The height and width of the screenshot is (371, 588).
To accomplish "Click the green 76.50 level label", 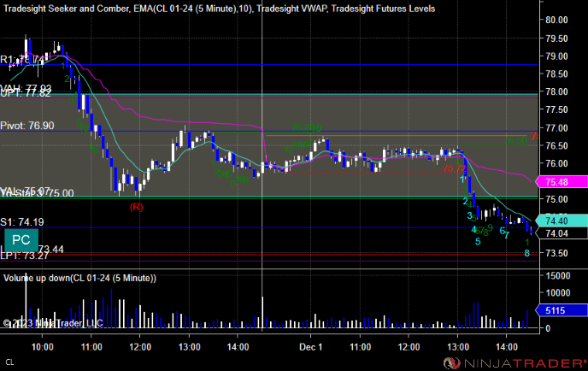I will point(515,141).
